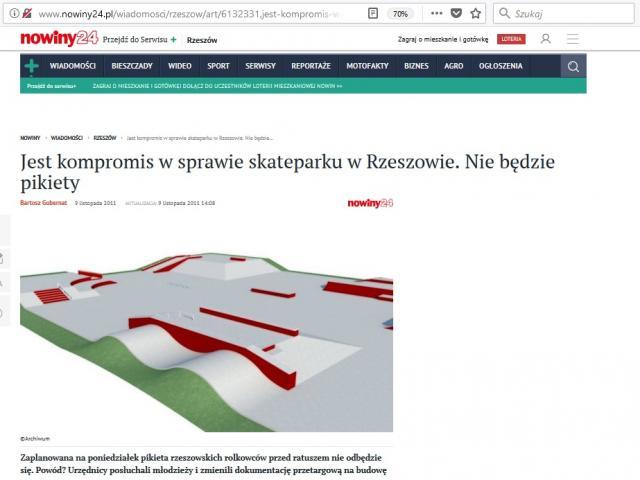This screenshot has width=640, height=480.
Task: Open the site search magnifier icon
Action: (573, 67)
